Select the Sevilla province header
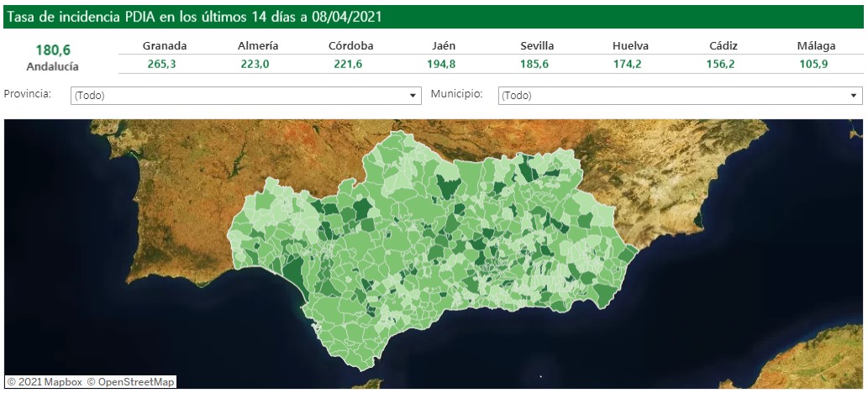The image size is (868, 393). point(537,46)
